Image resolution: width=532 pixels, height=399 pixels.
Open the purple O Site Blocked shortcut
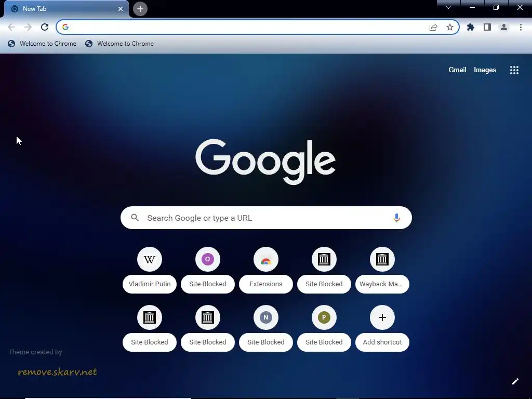point(208,260)
